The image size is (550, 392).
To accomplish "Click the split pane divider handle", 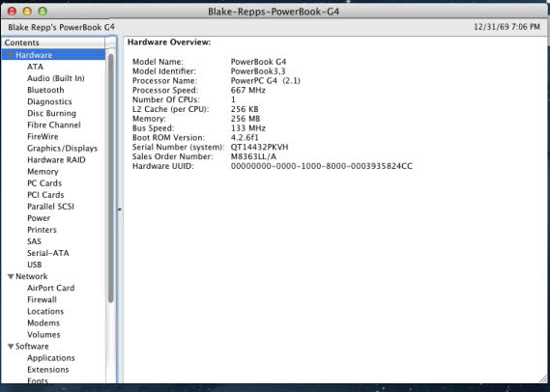I will tap(120, 210).
